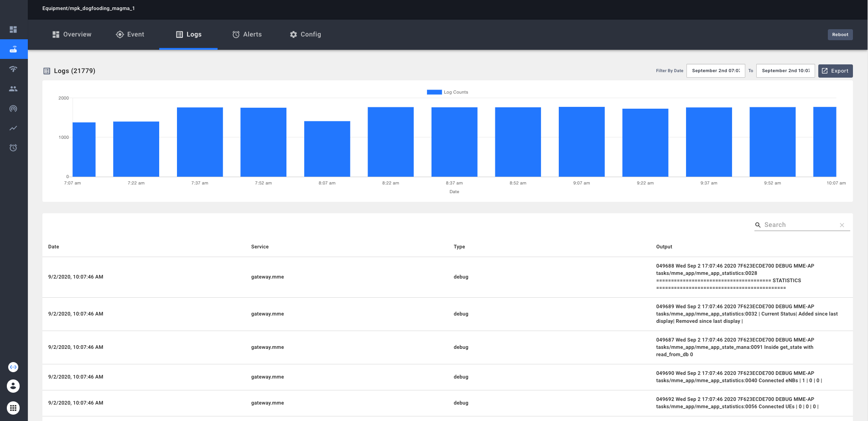Click the account profile icon
This screenshot has height=421, width=868.
coord(13,386)
